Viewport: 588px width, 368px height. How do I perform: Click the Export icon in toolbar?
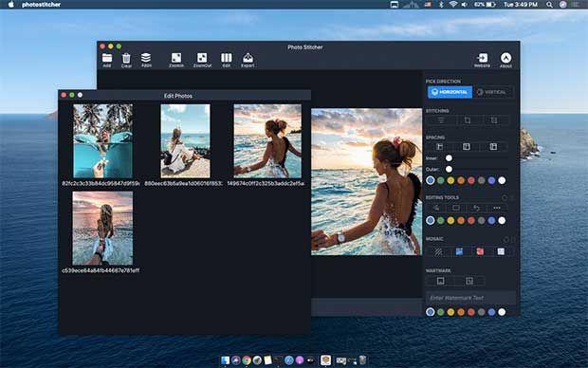[248, 58]
